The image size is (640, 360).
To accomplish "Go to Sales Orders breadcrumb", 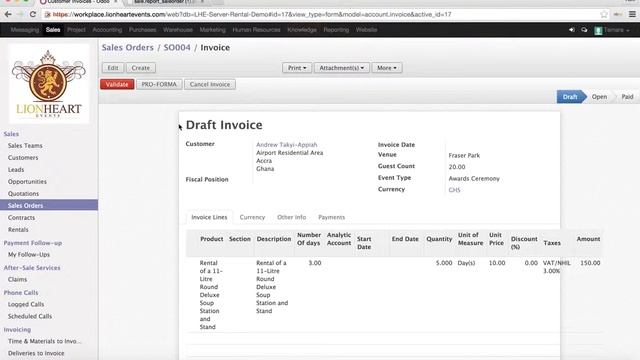I will (128, 47).
